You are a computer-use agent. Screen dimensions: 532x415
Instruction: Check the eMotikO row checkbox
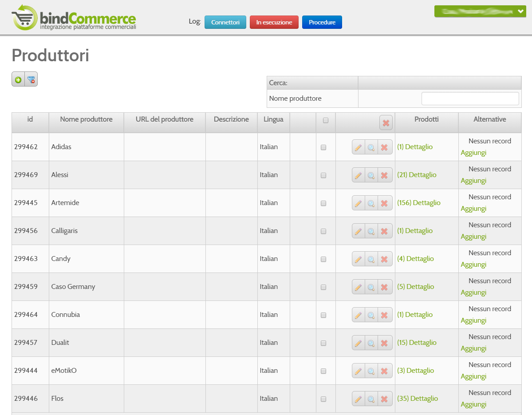coord(323,371)
